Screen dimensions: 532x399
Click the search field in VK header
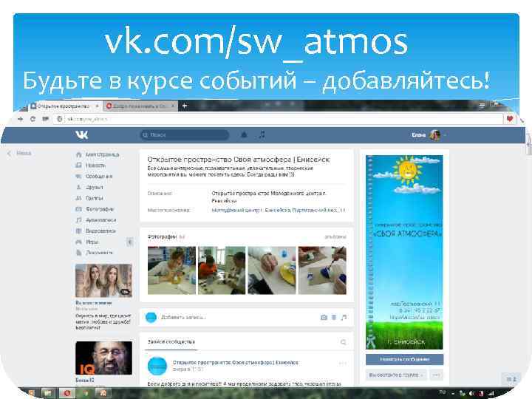(185, 134)
